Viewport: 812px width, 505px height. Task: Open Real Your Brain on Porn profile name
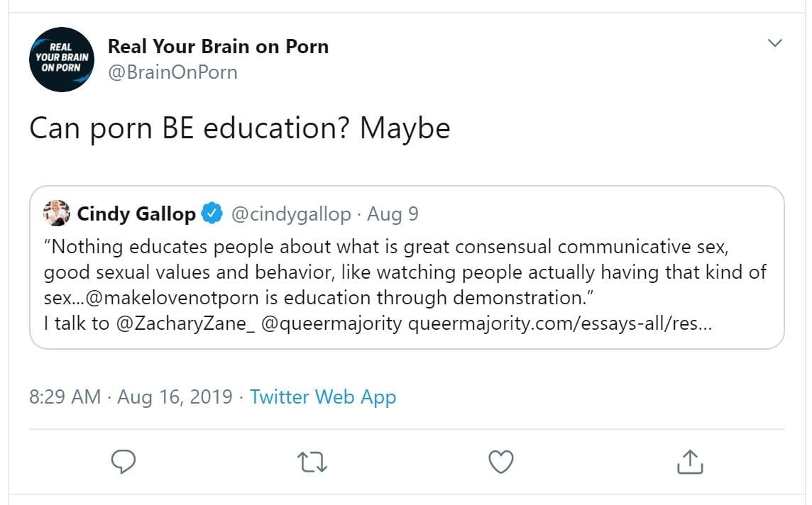[218, 47]
